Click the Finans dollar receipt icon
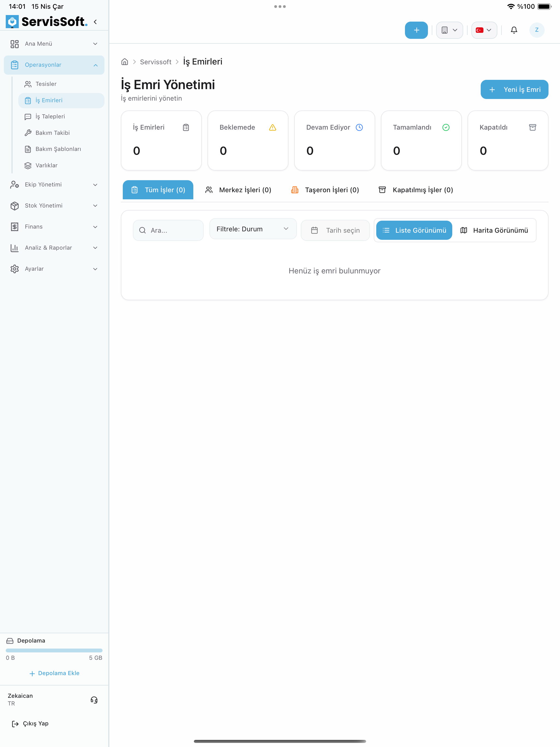560x747 pixels. [x=14, y=227]
